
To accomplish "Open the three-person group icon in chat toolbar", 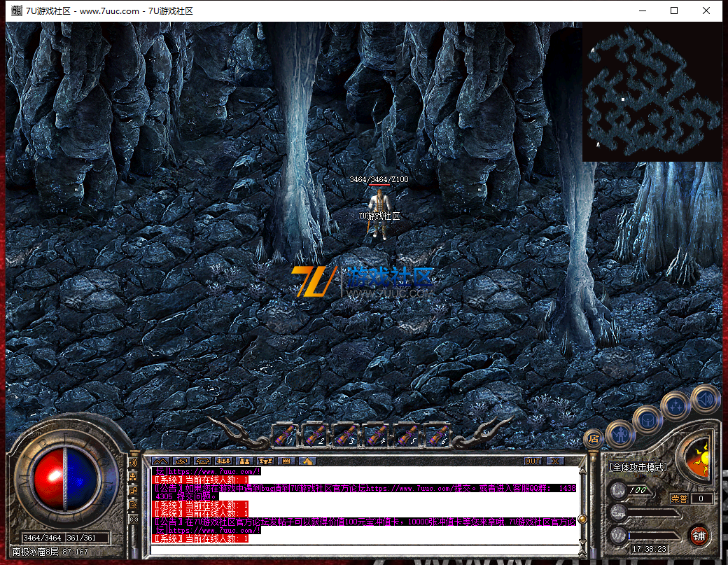I will click(224, 461).
